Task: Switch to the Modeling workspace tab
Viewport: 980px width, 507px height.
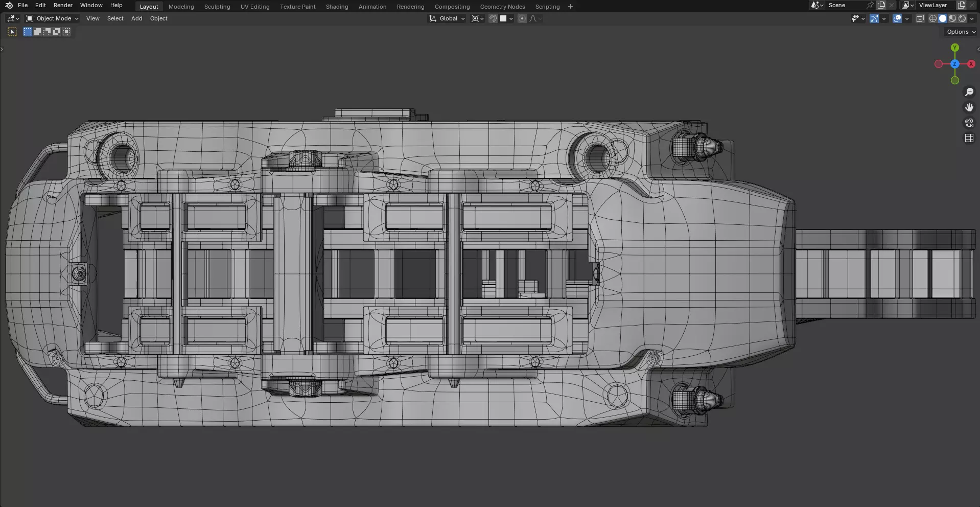Action: click(x=181, y=7)
